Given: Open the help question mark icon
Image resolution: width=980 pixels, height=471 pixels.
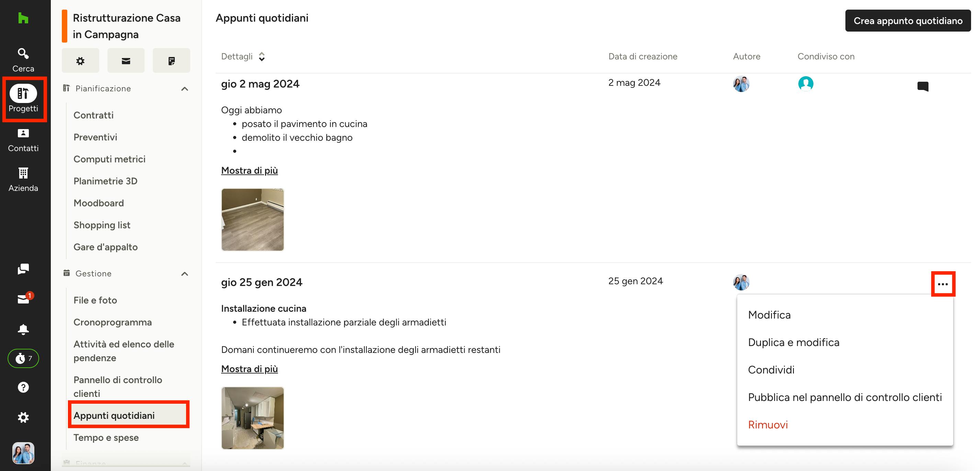Looking at the screenshot, I should pos(23,387).
